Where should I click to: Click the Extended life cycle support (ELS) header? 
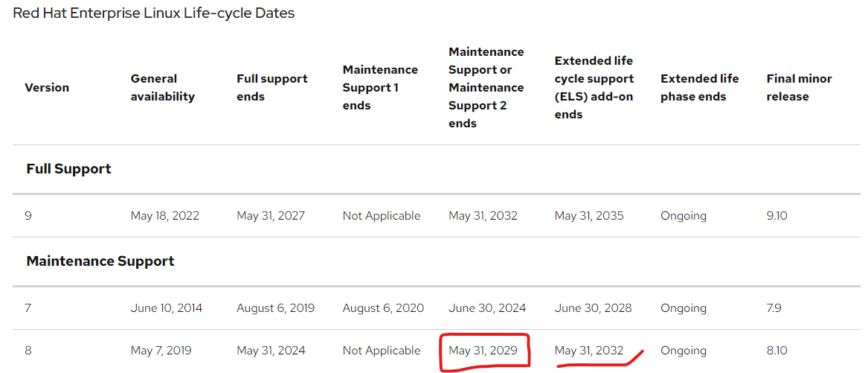point(594,88)
